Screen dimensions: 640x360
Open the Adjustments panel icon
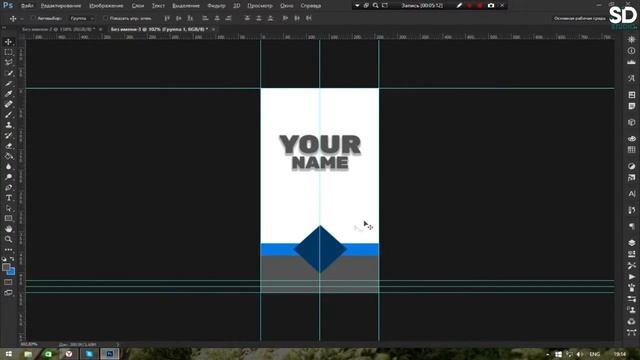pyautogui.click(x=631, y=166)
